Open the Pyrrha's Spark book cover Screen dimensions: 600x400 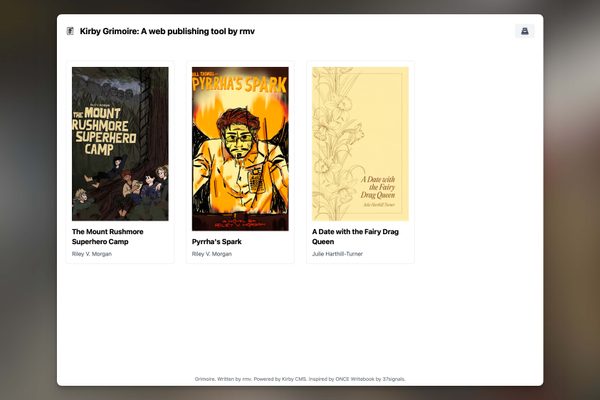pyautogui.click(x=240, y=149)
